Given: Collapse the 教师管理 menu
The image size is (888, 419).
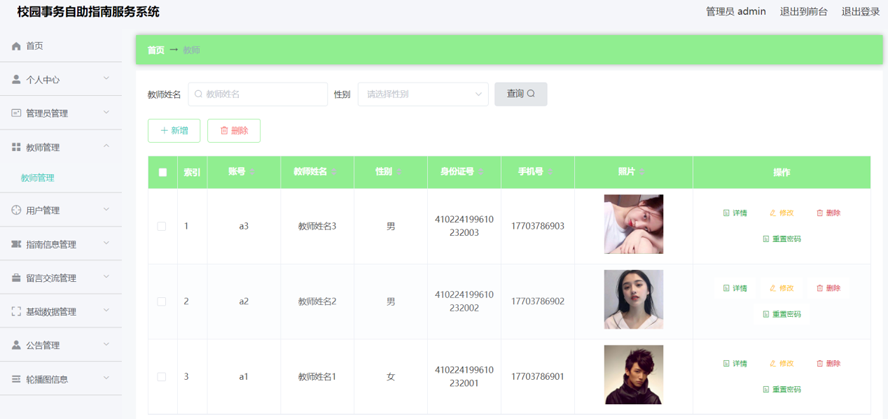Looking at the screenshot, I should 60,147.
